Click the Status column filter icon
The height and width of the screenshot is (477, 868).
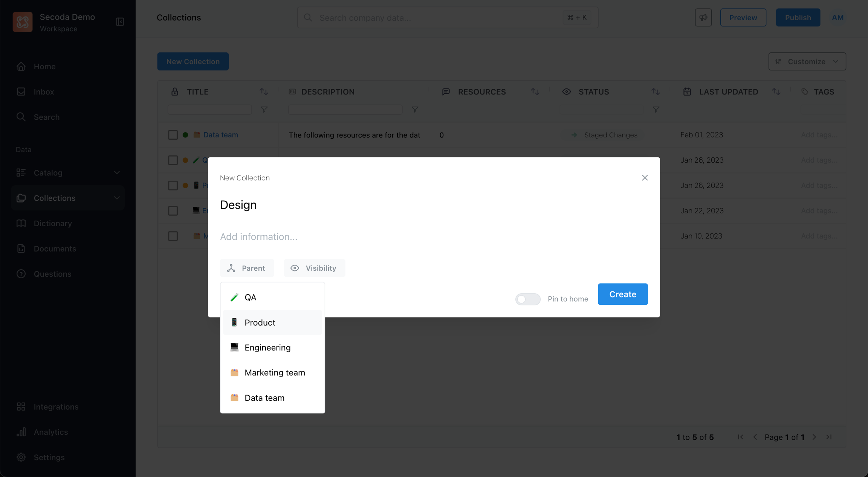click(x=656, y=110)
